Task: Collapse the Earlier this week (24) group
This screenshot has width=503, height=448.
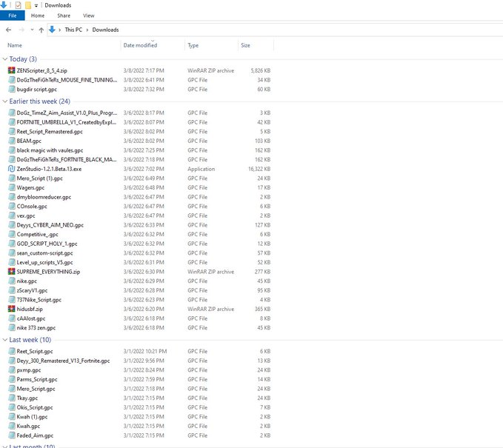Action: click(x=4, y=101)
